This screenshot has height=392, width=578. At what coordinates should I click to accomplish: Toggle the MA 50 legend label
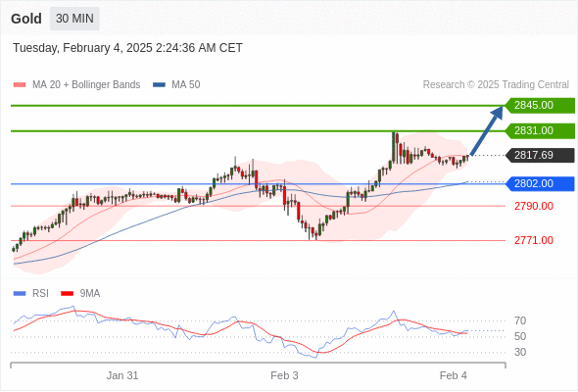point(186,85)
